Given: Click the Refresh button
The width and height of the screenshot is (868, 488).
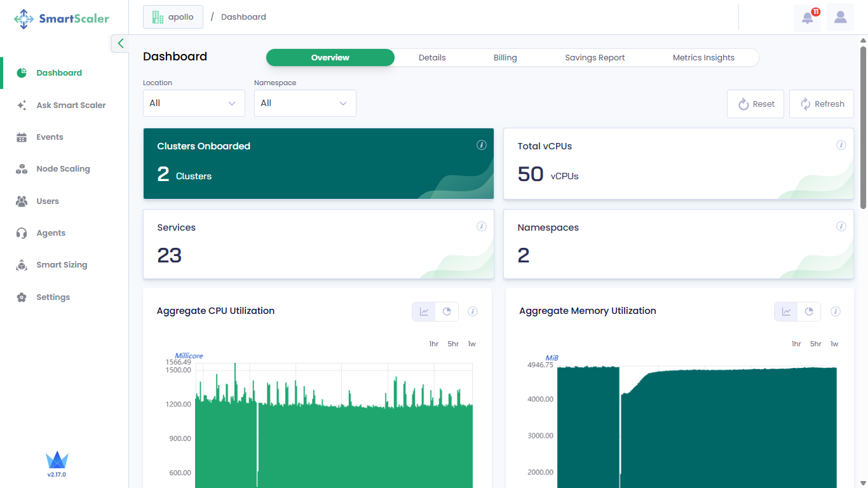Looking at the screenshot, I should [x=821, y=104].
